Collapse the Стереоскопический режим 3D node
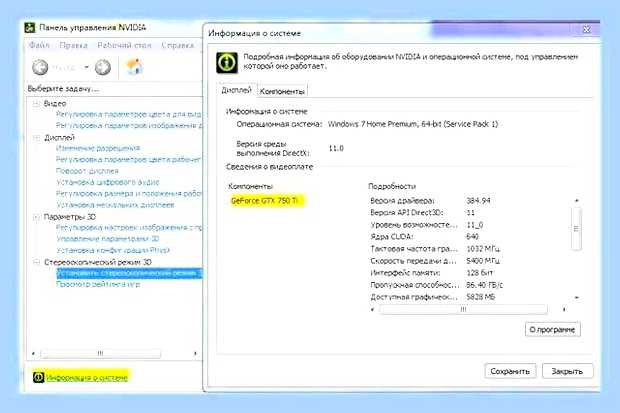The height and width of the screenshot is (413, 620). (36, 262)
